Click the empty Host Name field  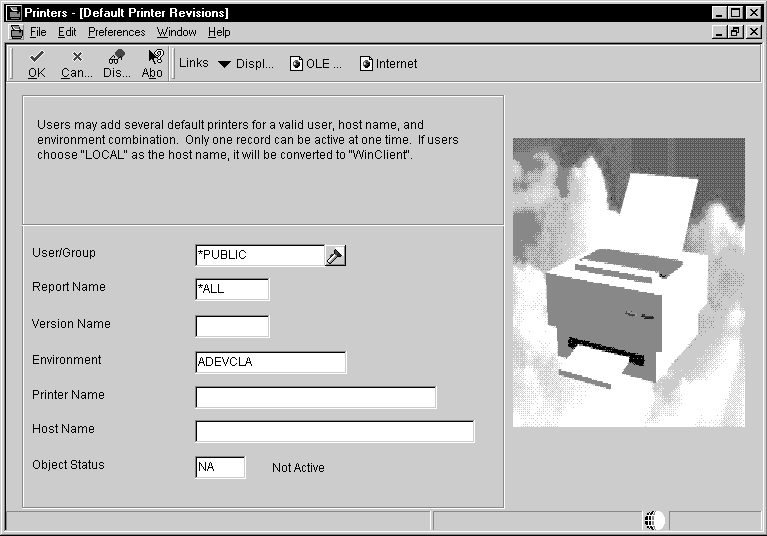335,431
